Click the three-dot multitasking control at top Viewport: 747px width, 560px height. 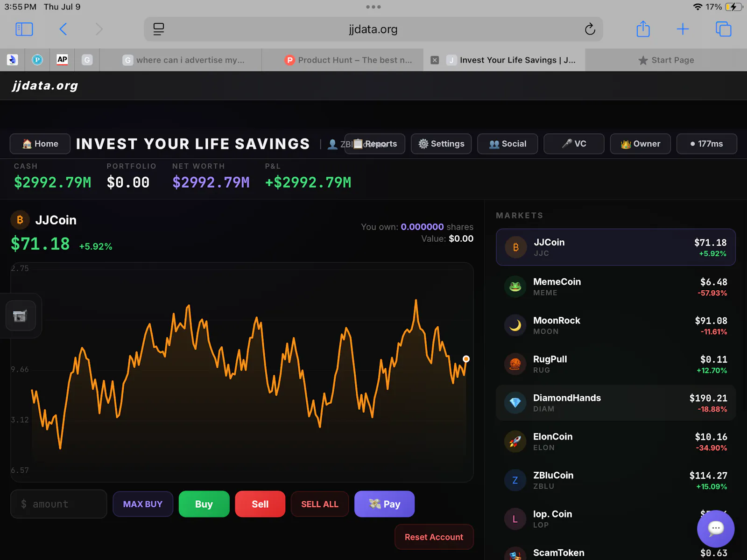click(373, 7)
